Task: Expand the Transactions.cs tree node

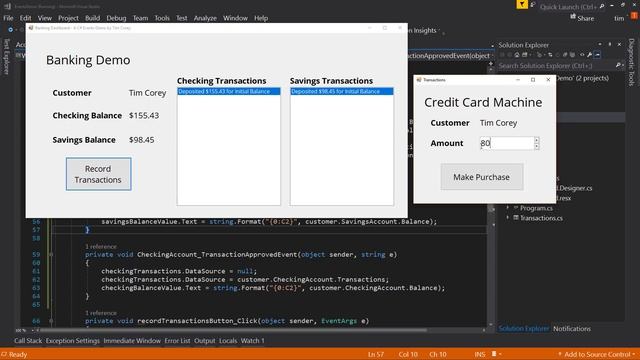Action: pos(508,218)
